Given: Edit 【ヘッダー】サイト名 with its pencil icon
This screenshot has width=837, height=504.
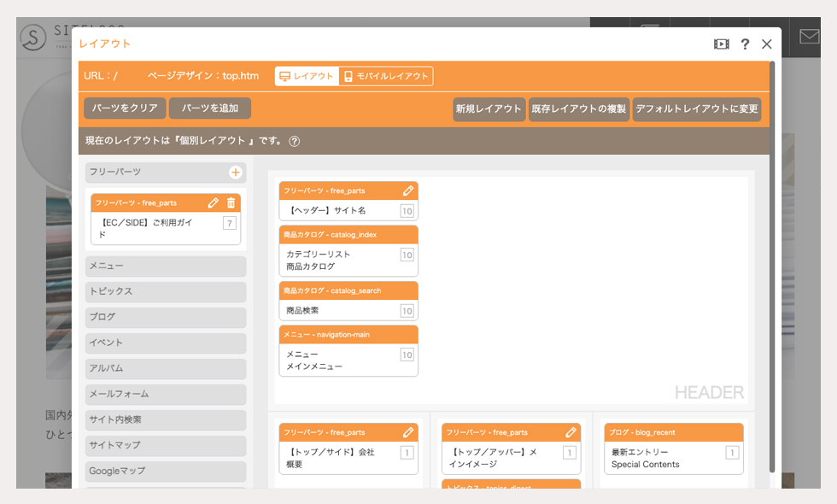Looking at the screenshot, I should 409,190.
